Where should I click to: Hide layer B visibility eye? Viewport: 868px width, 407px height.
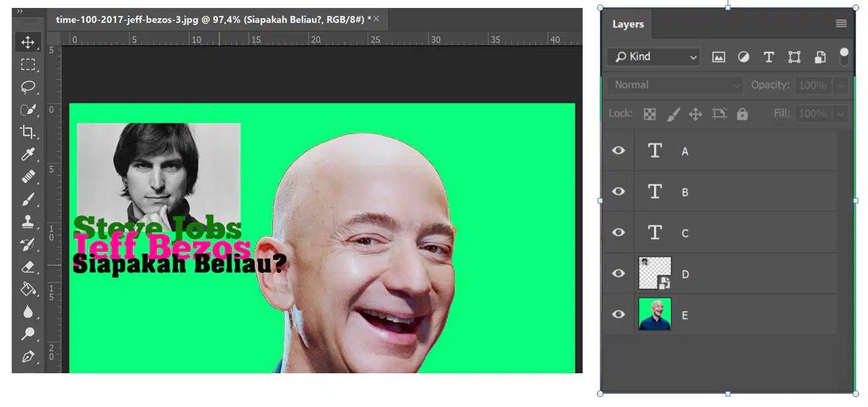[x=618, y=192]
